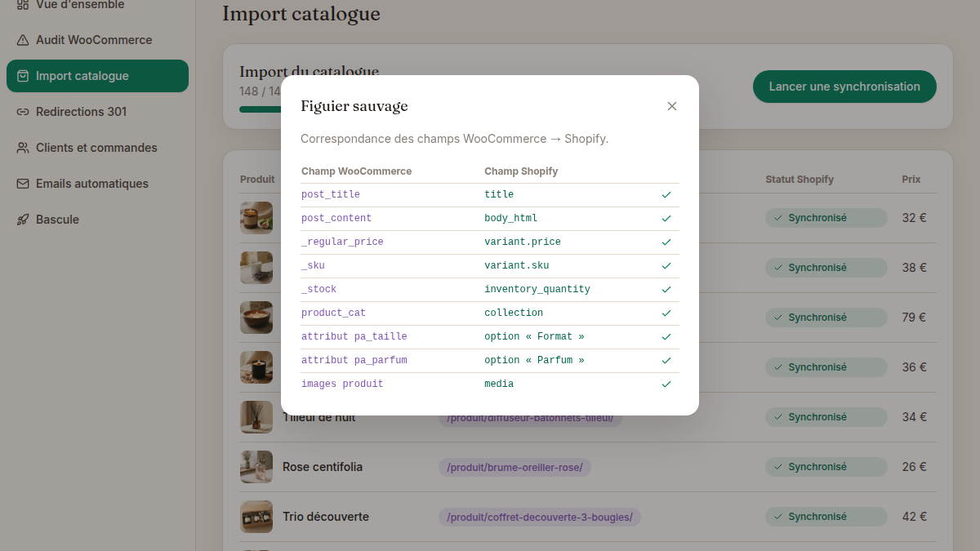Click the Champ Shopify column header

click(x=521, y=171)
